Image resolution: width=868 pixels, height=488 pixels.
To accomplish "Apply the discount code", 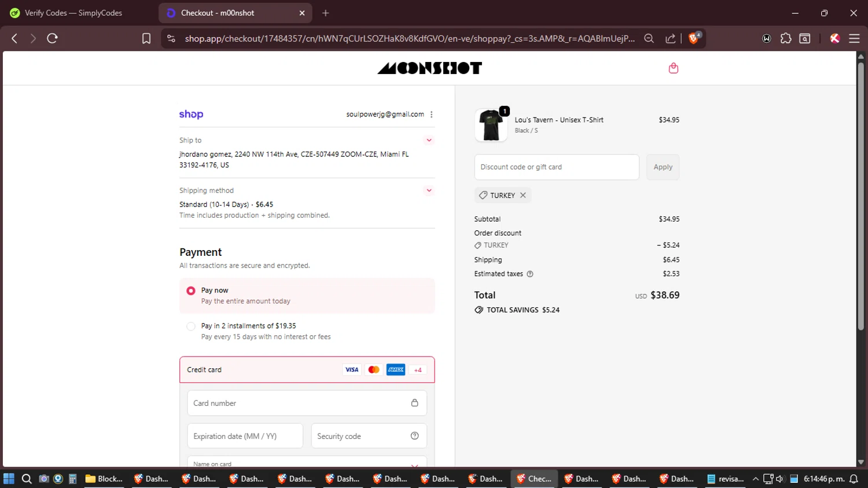I will click(663, 167).
